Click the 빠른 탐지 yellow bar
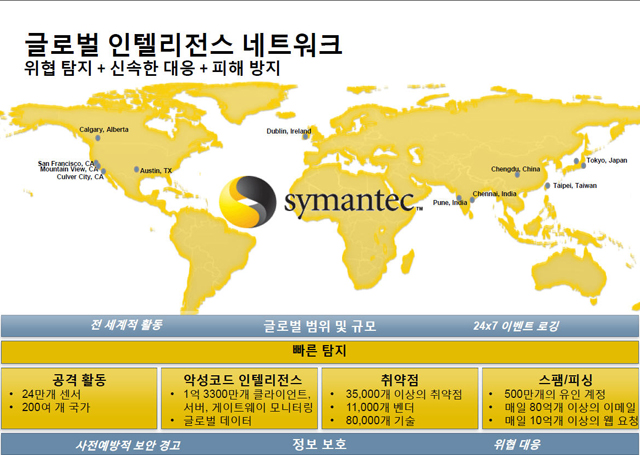 (x=319, y=352)
